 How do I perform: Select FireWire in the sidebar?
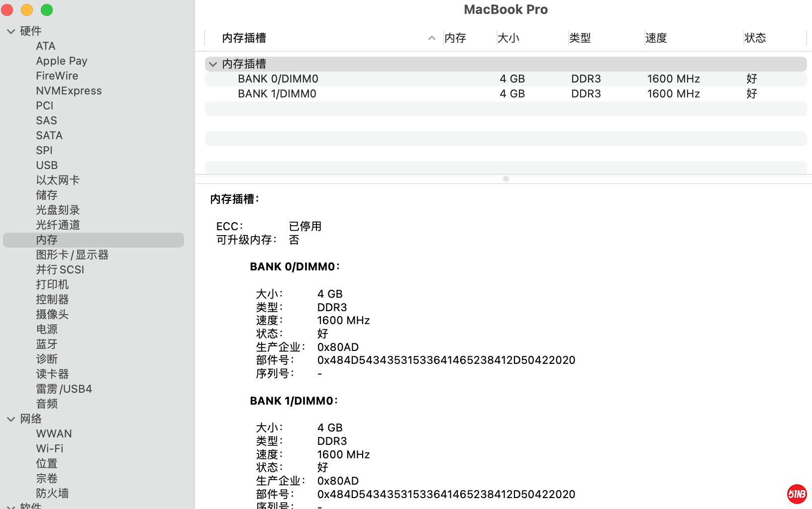point(57,76)
